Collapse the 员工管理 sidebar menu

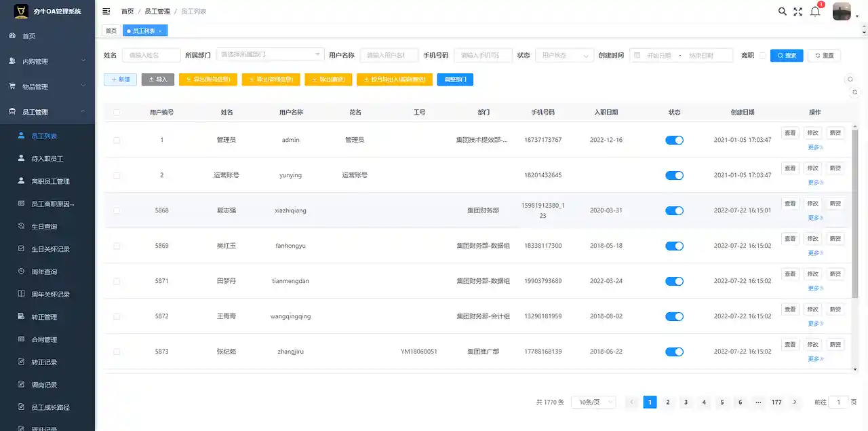click(x=47, y=112)
